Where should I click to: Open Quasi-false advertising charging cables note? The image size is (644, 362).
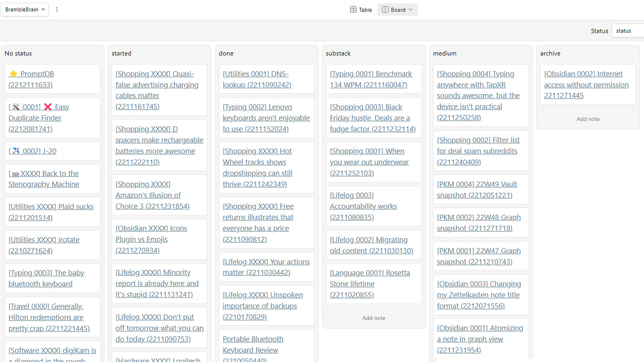[159, 90]
